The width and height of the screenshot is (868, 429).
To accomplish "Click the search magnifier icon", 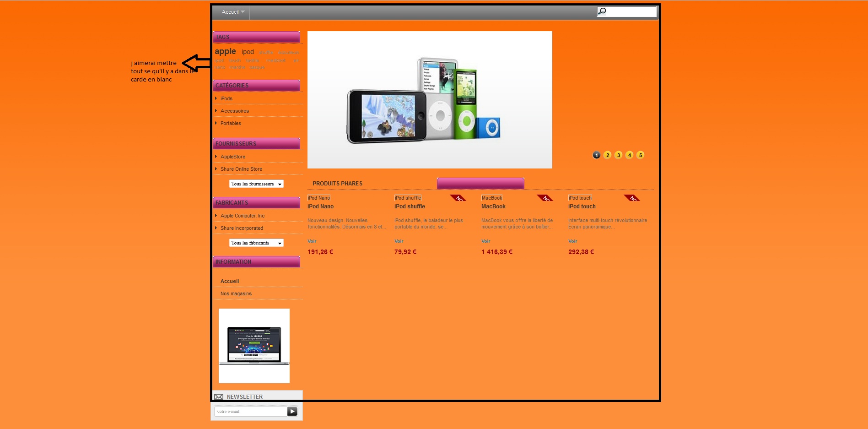I will tap(602, 11).
